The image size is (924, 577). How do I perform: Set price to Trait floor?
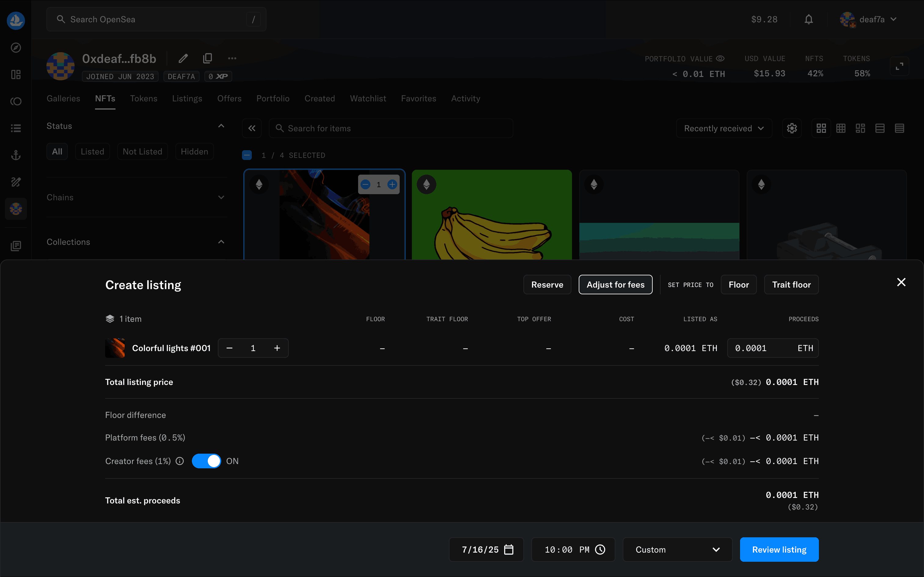791,285
